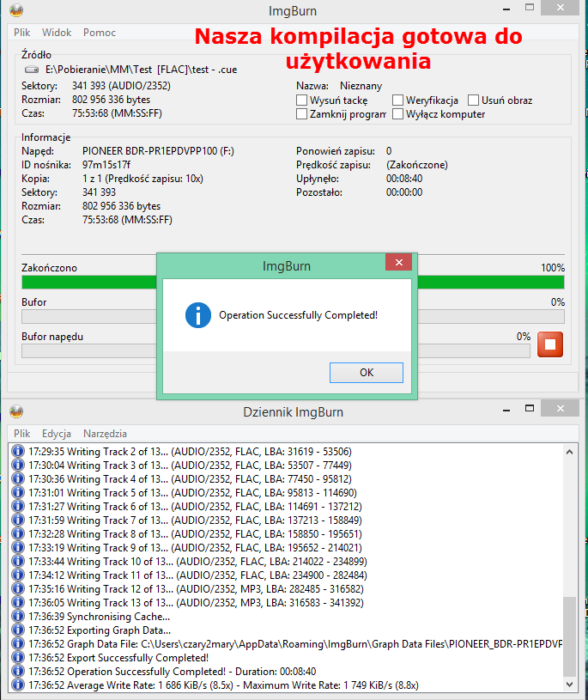Click drive name 'PIONEER BDR-PR1EPDVPP100 (F:)'
588x700 pixels.
click(x=159, y=151)
